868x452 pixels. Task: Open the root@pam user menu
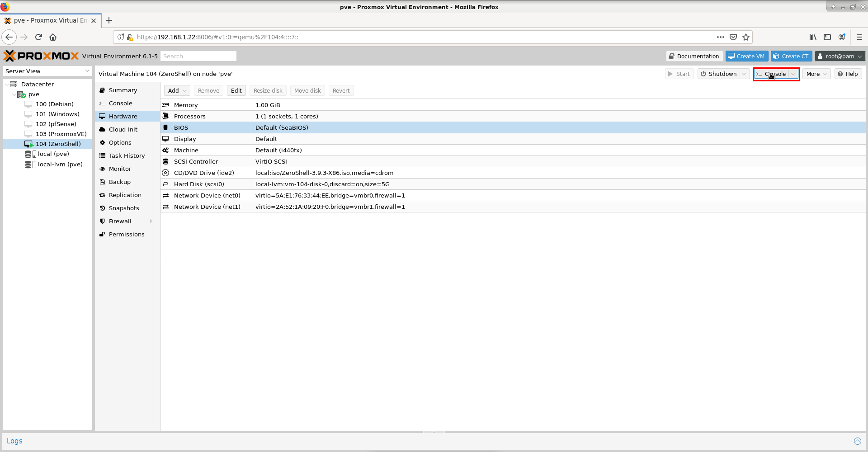840,56
